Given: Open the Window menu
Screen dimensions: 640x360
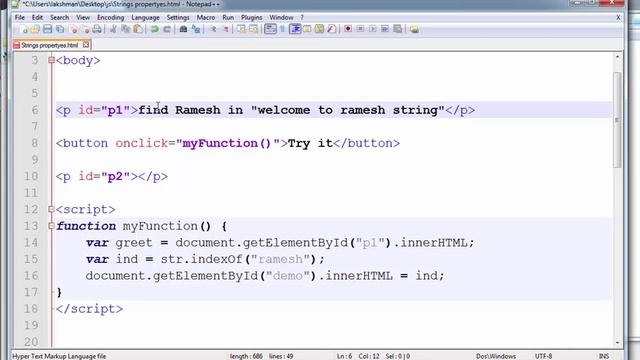Looking at the screenshot, I should tap(281, 18).
